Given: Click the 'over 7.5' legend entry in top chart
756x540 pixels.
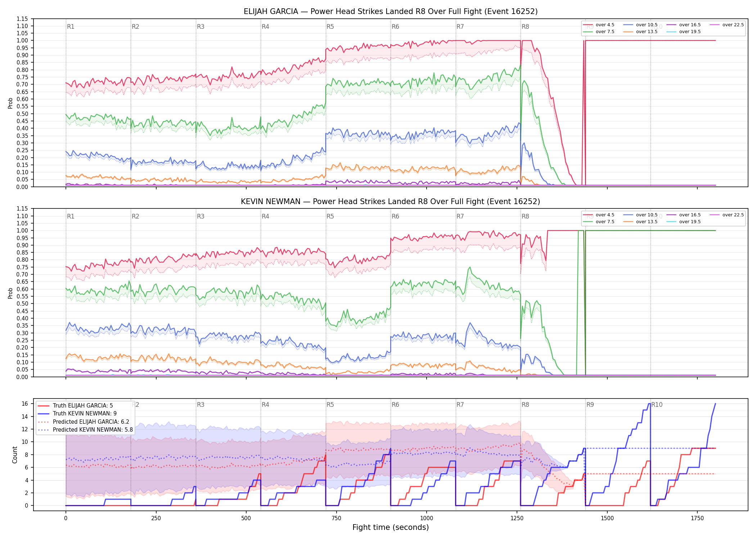Looking at the screenshot, I should tap(599, 32).
